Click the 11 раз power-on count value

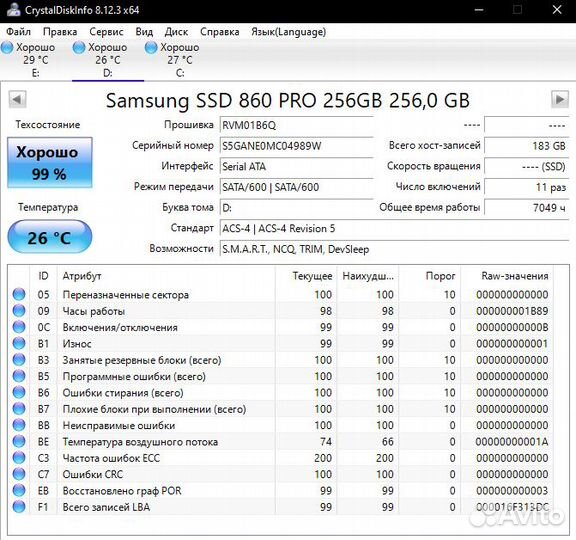tap(526, 187)
